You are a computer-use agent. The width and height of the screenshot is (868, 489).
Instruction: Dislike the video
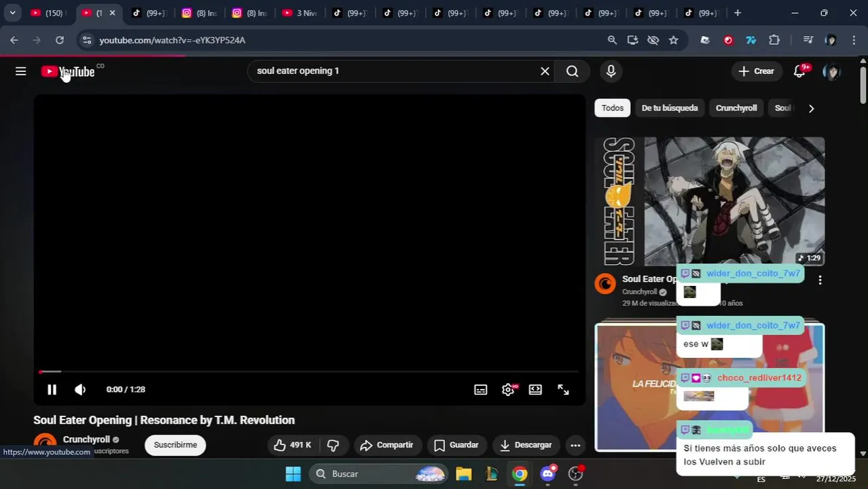click(x=333, y=446)
